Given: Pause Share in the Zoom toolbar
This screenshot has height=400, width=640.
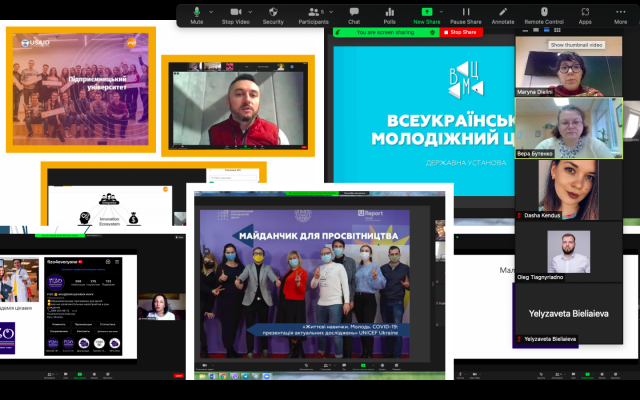Looking at the screenshot, I should (466, 16).
